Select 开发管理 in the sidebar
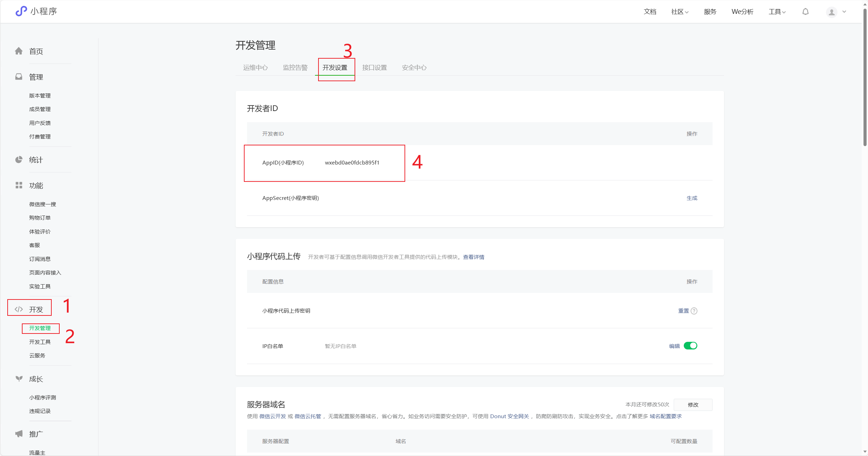The image size is (868, 456). click(40, 328)
